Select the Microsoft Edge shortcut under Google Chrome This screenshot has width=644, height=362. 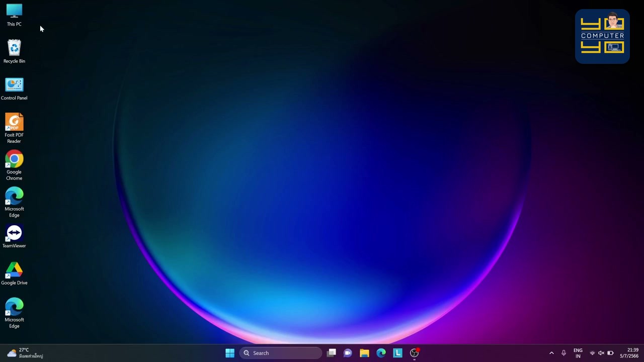tap(14, 203)
